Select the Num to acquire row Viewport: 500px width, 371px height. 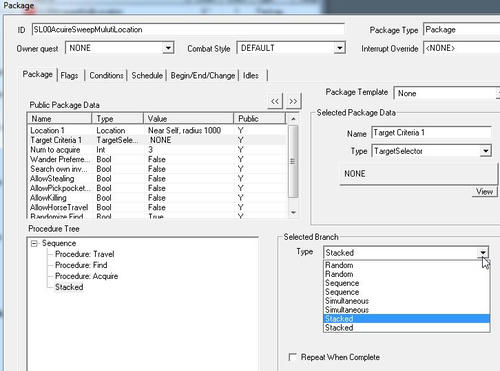point(157,150)
